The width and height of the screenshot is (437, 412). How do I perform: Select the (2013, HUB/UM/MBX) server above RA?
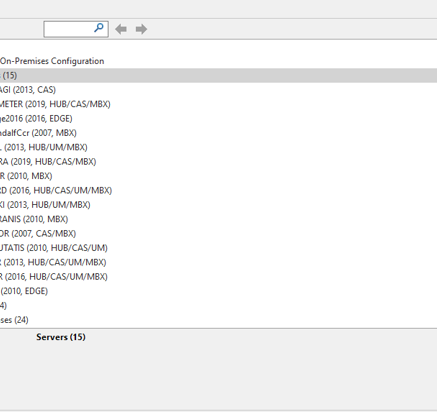coord(44,147)
